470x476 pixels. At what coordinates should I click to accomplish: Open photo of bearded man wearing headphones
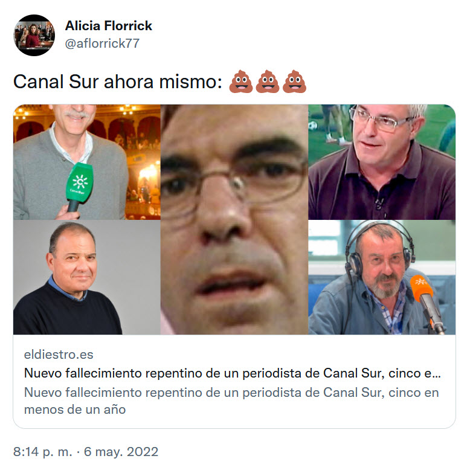tap(382, 277)
